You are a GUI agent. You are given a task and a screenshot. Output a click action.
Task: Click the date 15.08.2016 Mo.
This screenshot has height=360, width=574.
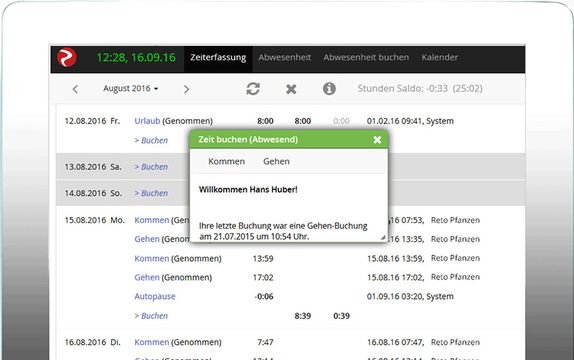[x=95, y=220]
